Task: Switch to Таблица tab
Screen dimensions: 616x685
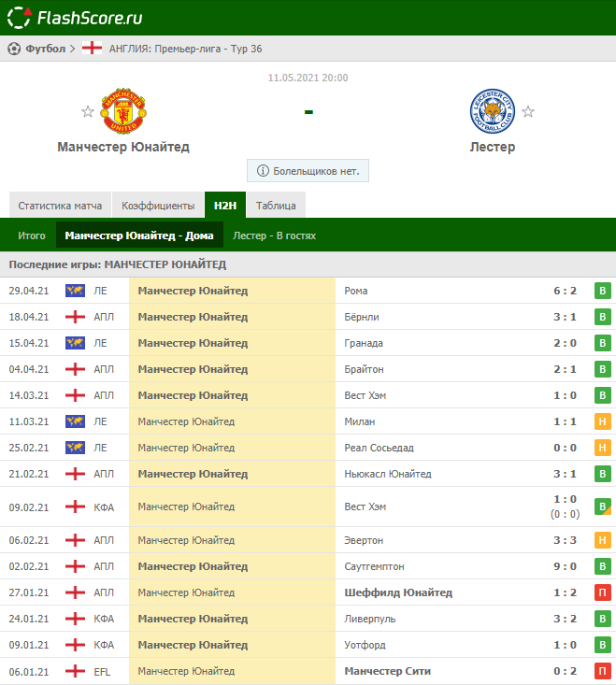Action: coord(276,205)
